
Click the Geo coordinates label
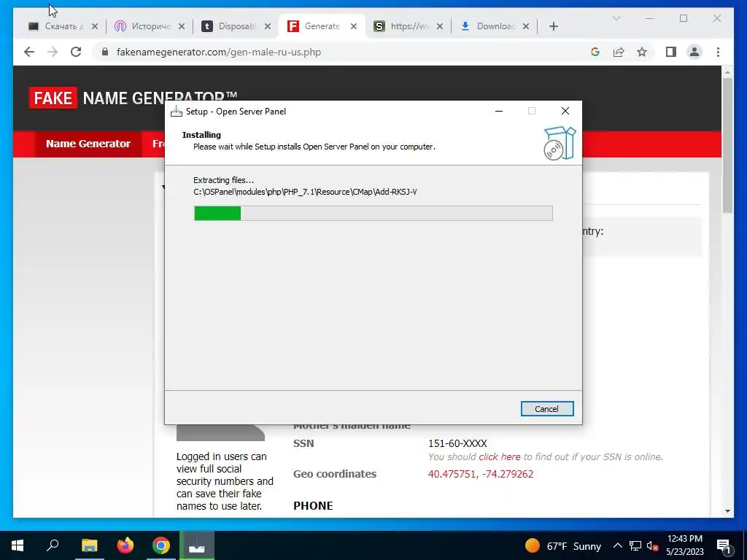click(334, 474)
